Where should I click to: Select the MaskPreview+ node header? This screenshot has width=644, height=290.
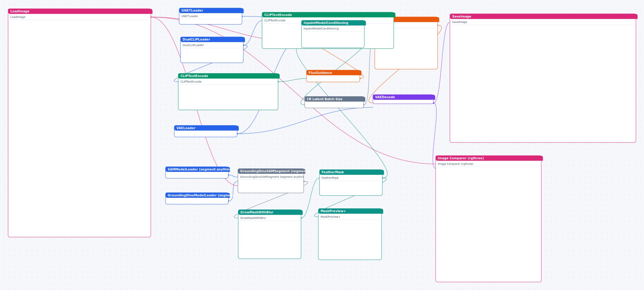click(350, 211)
